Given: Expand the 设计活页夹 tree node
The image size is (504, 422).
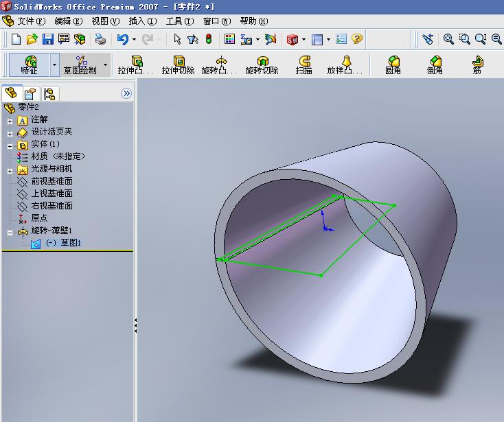Looking at the screenshot, I should coord(10,134).
